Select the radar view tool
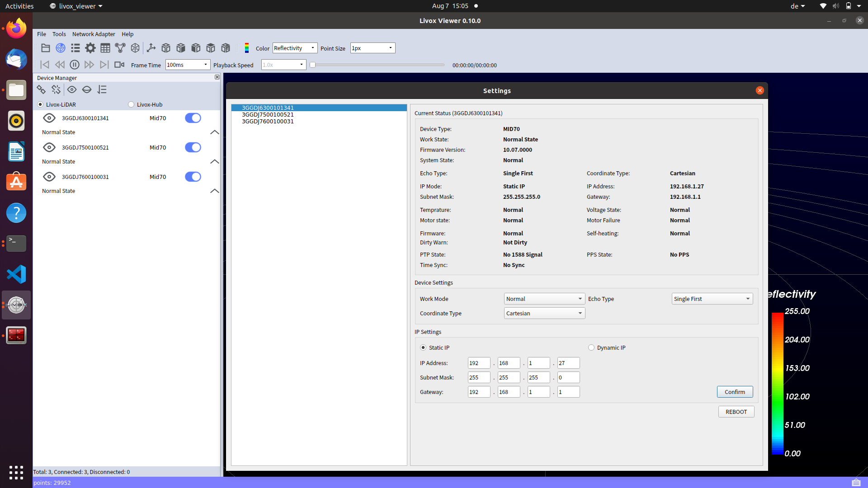Screen dimensions: 868x488 60,47
